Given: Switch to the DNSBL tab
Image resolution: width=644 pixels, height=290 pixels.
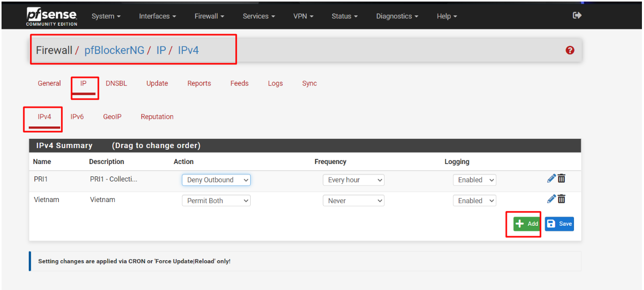Looking at the screenshot, I should coord(116,83).
